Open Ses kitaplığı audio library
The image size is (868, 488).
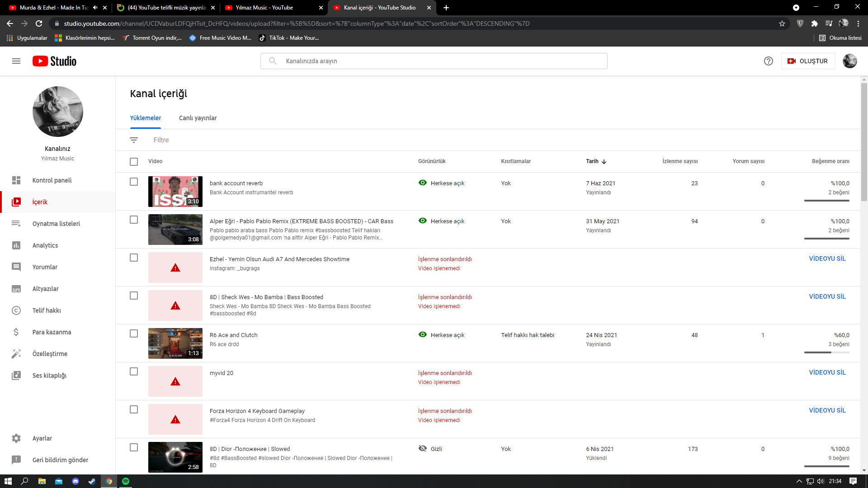point(49,375)
